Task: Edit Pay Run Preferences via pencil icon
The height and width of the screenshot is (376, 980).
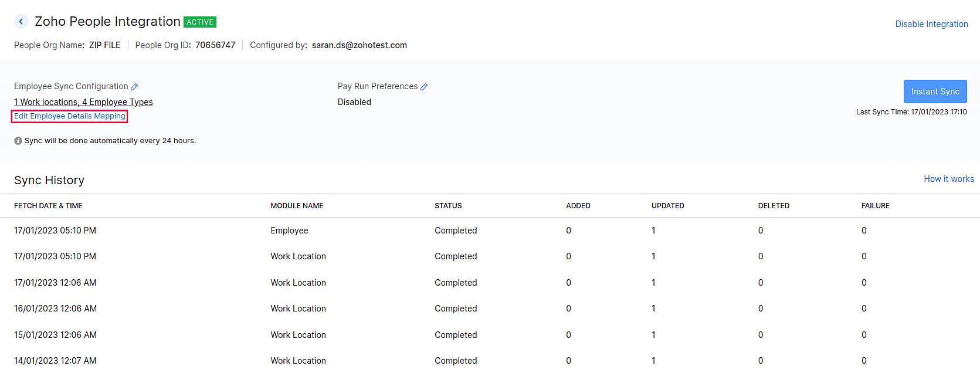Action: (424, 87)
